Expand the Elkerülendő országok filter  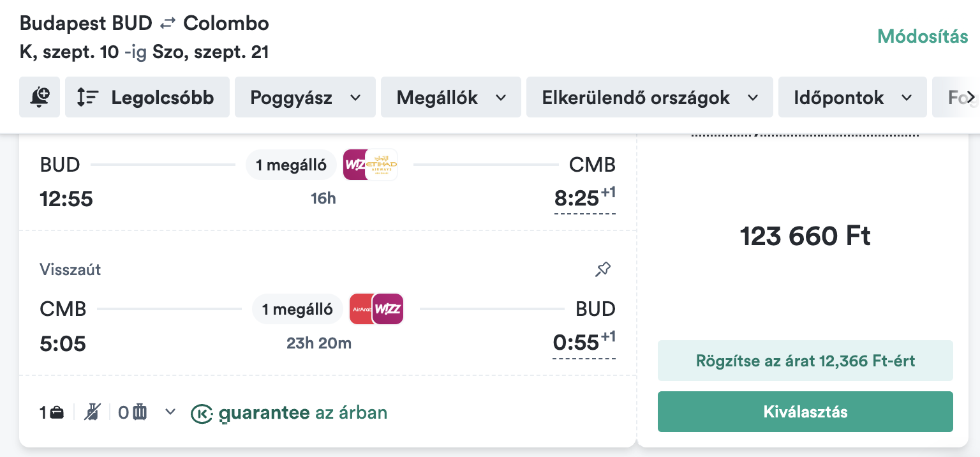(650, 98)
